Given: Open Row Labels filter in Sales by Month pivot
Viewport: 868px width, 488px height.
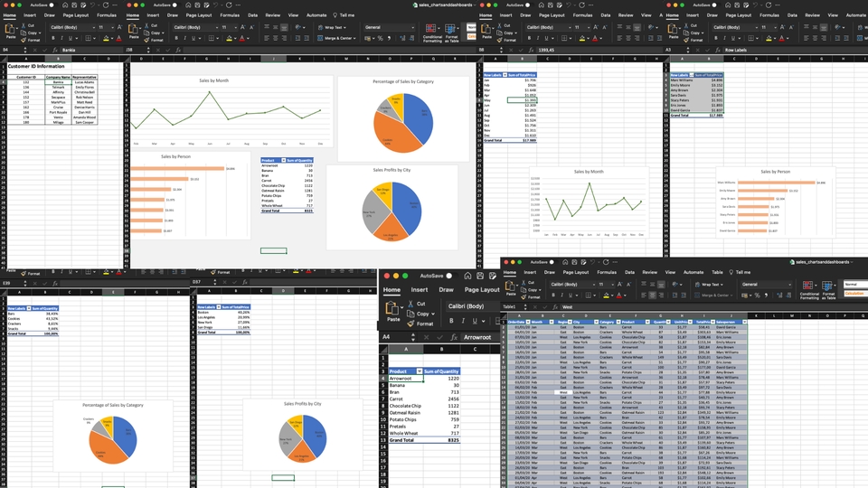Looking at the screenshot, I should pyautogui.click(x=505, y=75).
